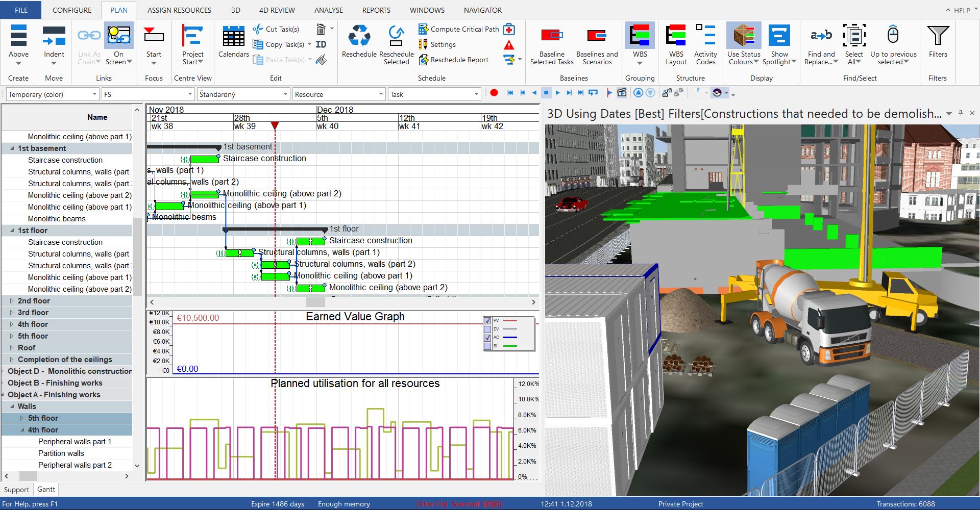Enable the BL line checkbox
Viewport: 980px width, 510px height.
[x=487, y=346]
